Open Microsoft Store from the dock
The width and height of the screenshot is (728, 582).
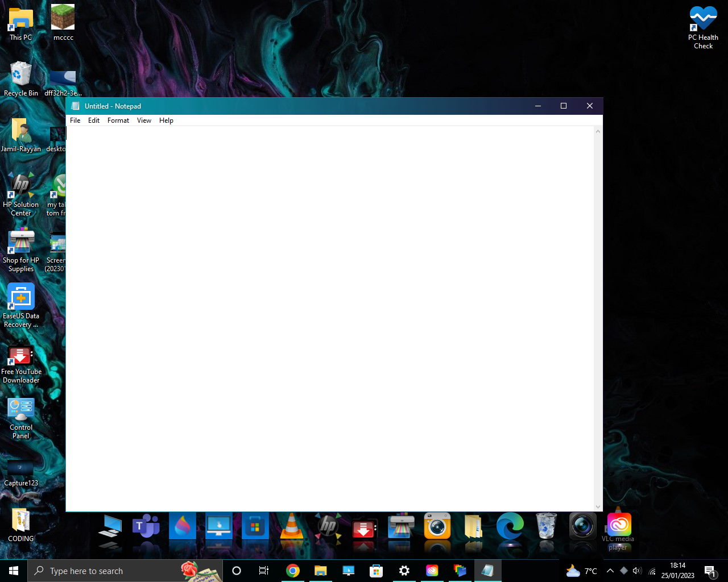[255, 526]
